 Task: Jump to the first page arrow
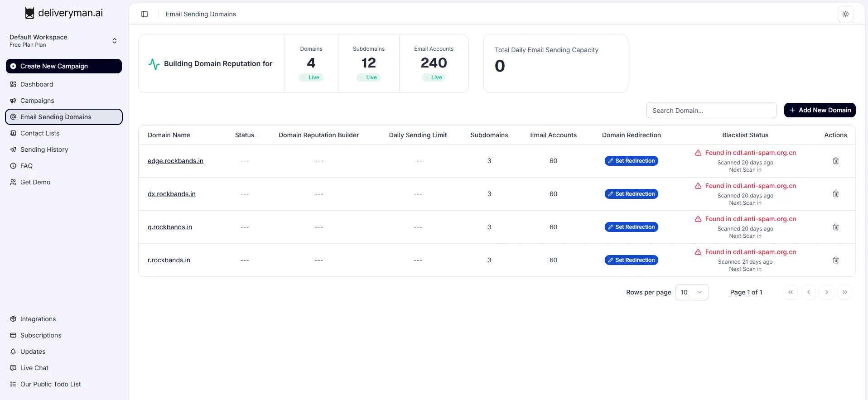(x=790, y=292)
